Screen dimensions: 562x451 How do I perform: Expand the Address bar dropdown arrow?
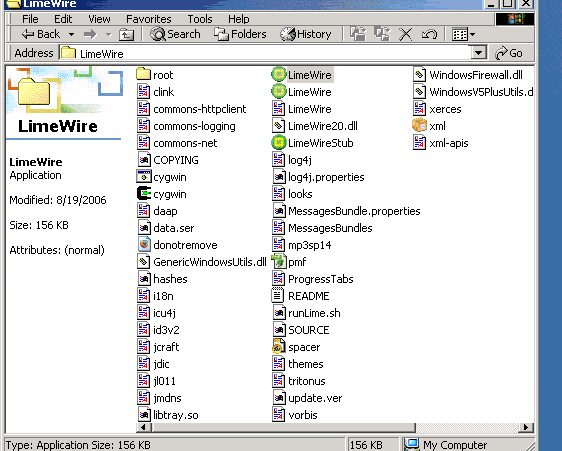click(478, 53)
